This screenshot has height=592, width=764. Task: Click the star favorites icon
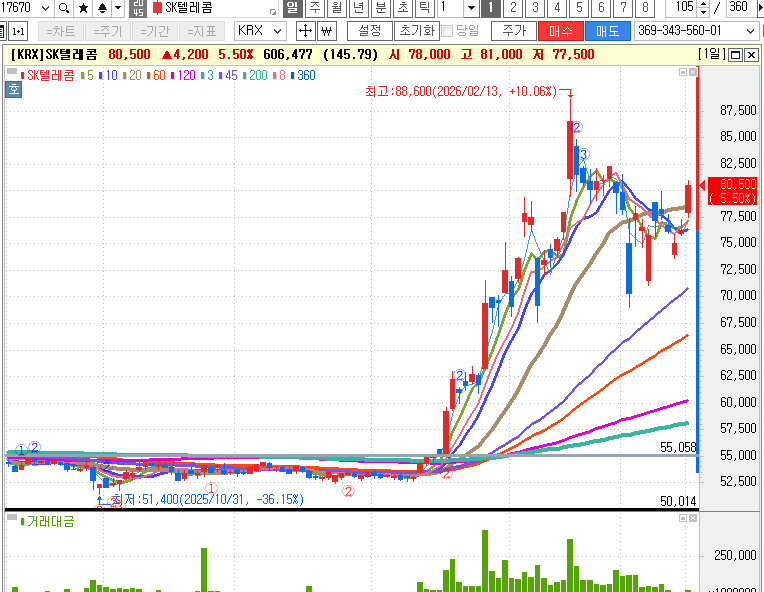[x=83, y=8]
